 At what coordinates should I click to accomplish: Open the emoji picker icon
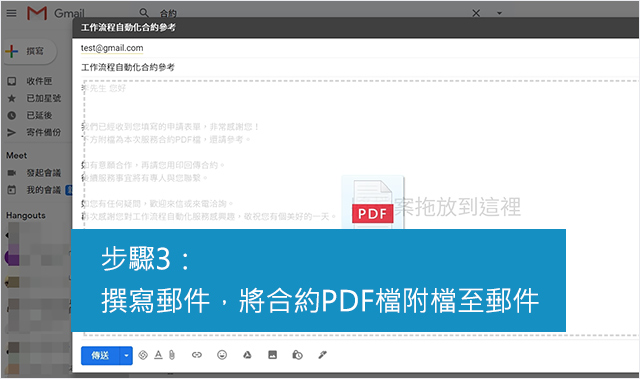pos(222,355)
